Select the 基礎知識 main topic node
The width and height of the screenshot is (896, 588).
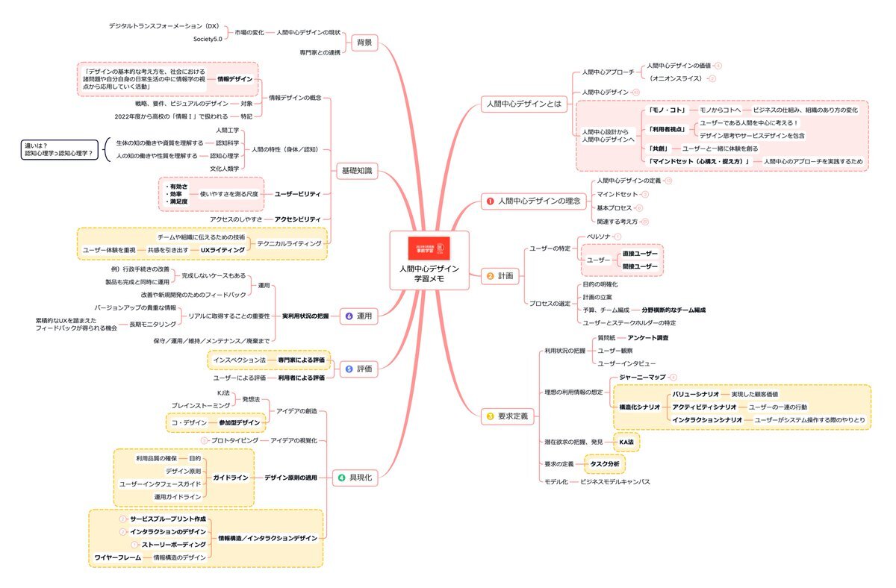(356, 171)
